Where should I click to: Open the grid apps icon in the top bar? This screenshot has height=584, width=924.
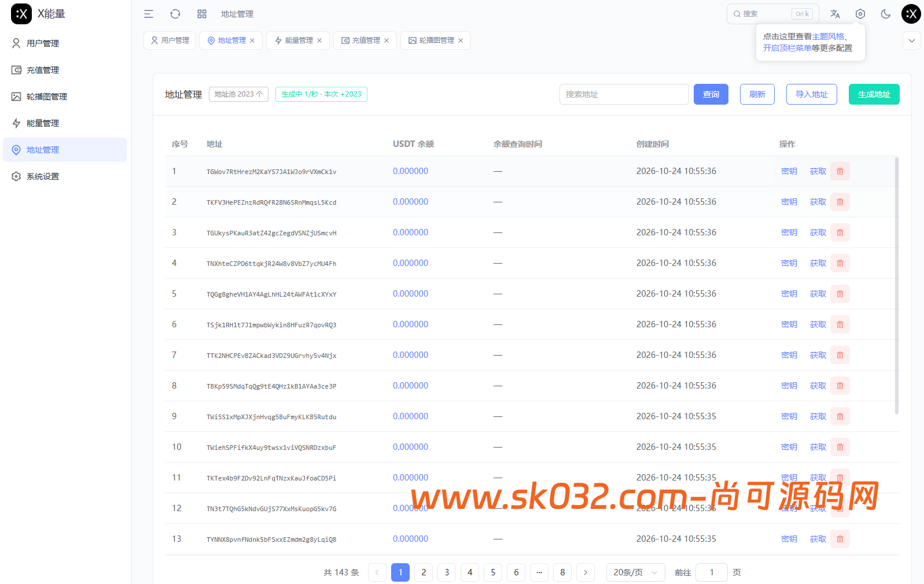point(202,14)
